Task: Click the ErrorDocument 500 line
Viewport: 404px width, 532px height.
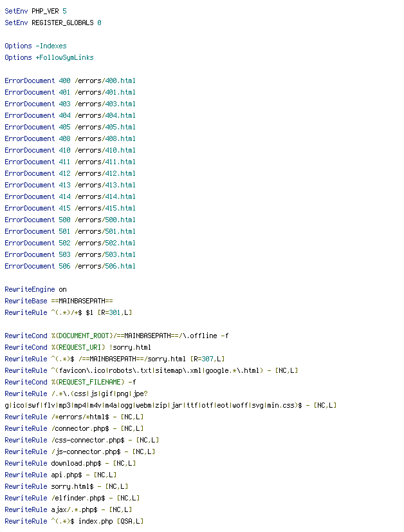Action: [x=70, y=220]
